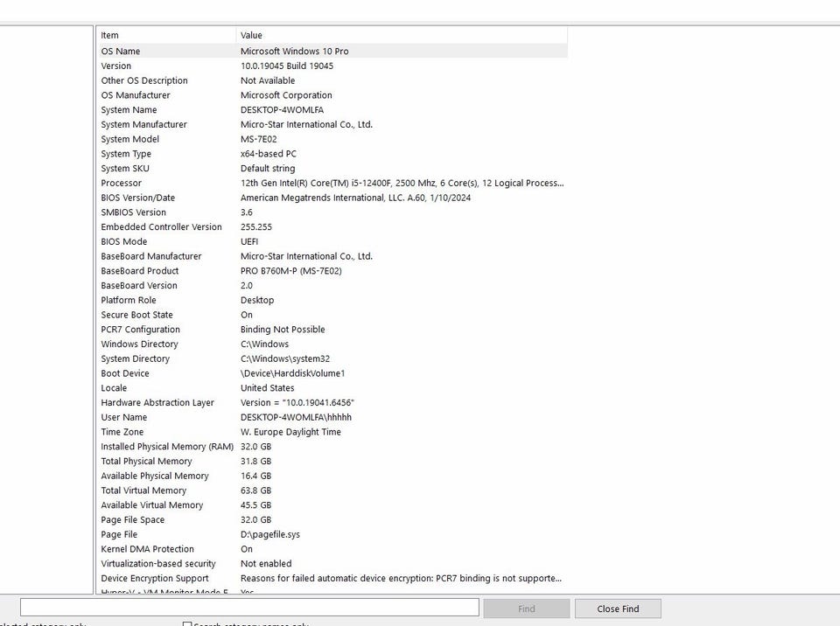Select the Platform Role row label

(x=129, y=300)
